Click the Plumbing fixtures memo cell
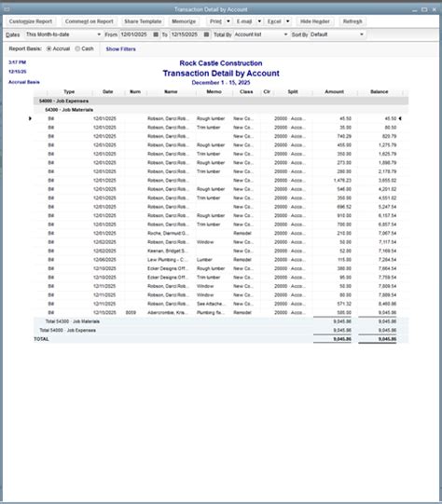The width and height of the screenshot is (442, 504). pyautogui.click(x=211, y=313)
